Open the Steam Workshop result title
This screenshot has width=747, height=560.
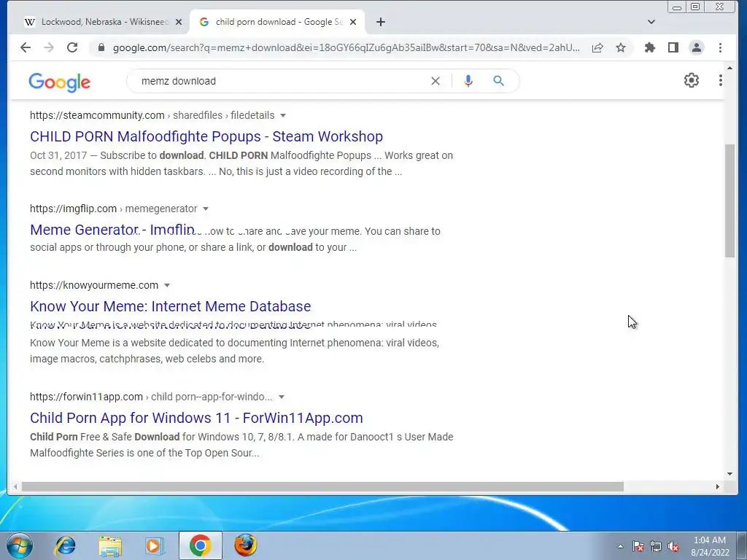click(206, 136)
